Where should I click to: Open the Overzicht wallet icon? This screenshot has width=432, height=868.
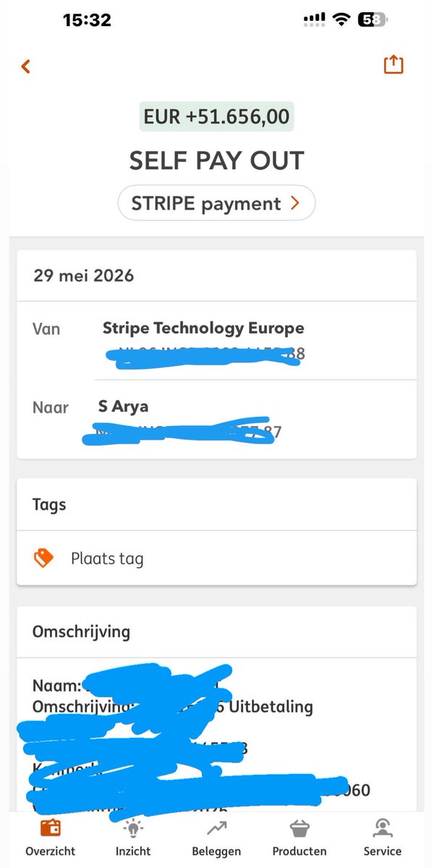(50, 827)
